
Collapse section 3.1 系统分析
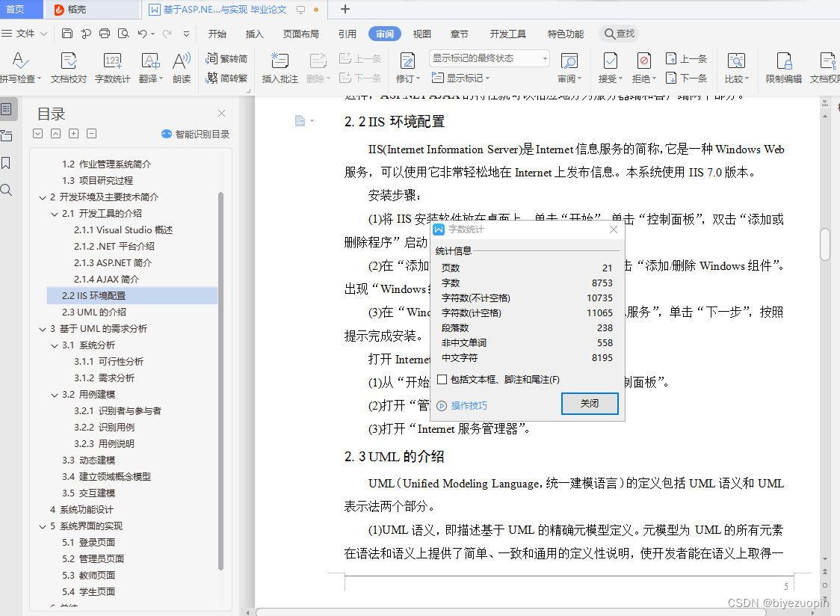coord(55,346)
